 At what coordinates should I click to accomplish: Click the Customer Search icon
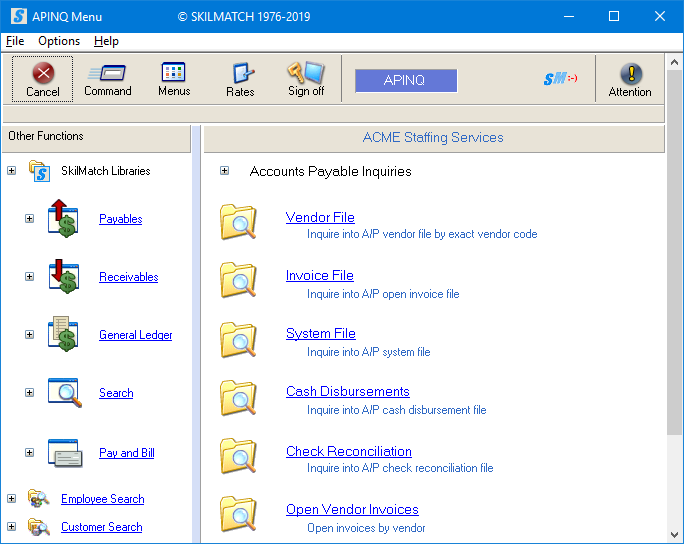click(38, 527)
